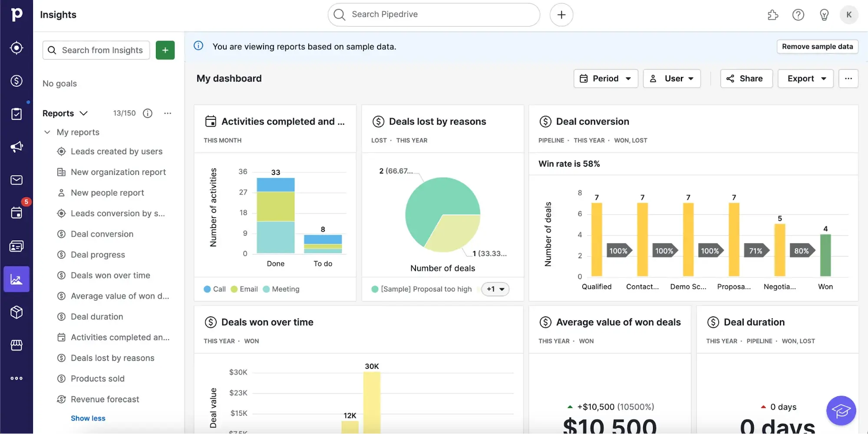Open Campaigns megaphone icon in sidebar
868x434 pixels.
(17, 147)
